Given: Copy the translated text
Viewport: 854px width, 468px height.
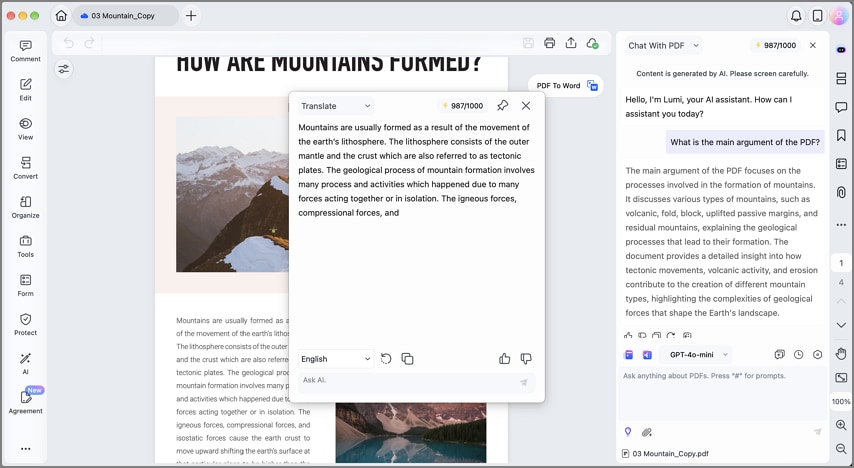Looking at the screenshot, I should click(x=407, y=359).
